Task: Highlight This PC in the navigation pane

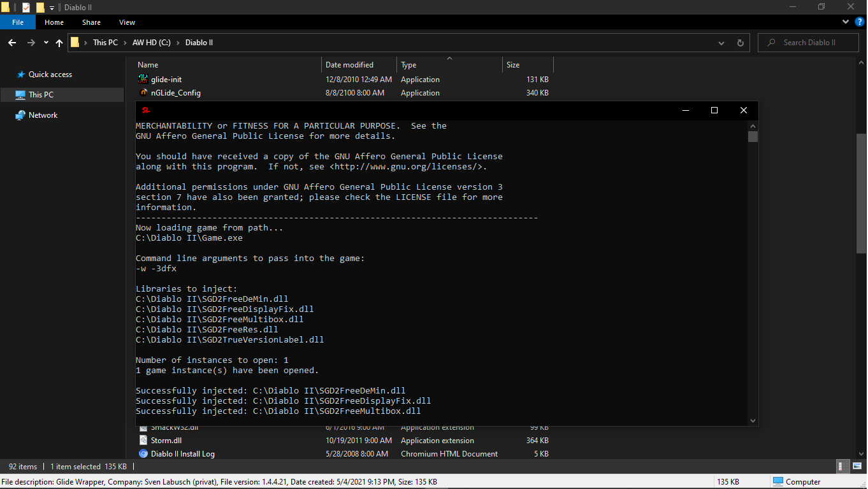Action: coord(40,94)
